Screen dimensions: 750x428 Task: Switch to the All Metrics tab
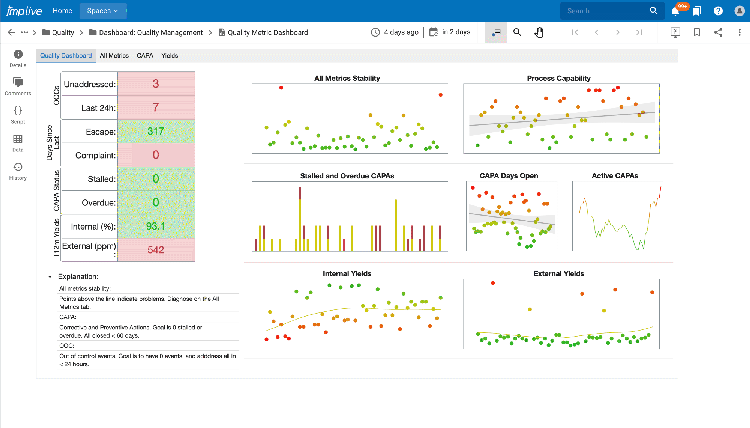pos(114,56)
